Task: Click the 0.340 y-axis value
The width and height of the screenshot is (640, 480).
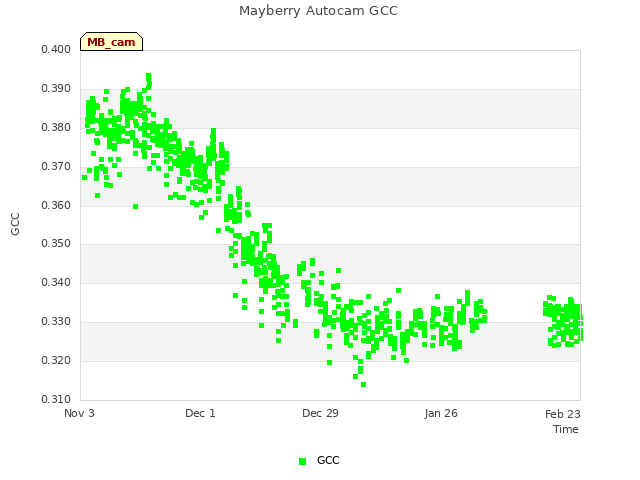Action: coord(56,282)
